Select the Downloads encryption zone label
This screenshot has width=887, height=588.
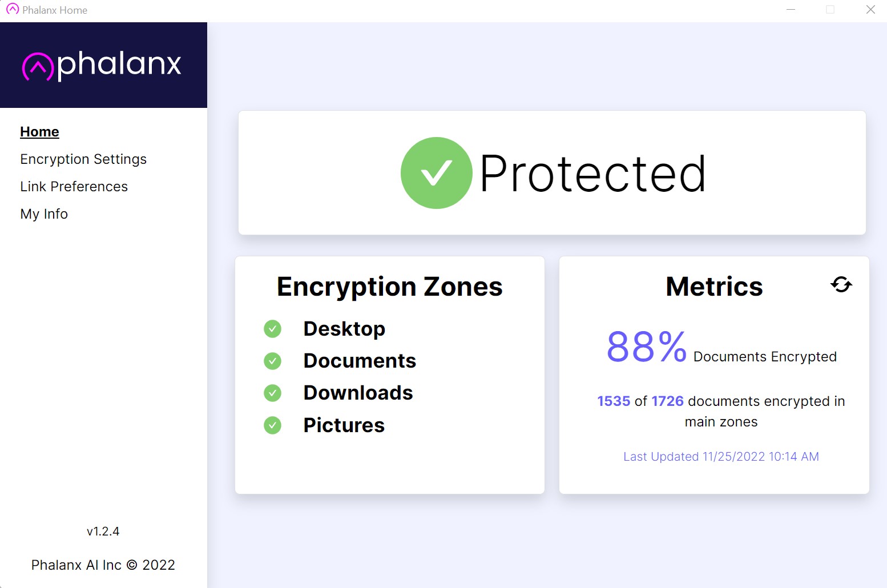358,393
